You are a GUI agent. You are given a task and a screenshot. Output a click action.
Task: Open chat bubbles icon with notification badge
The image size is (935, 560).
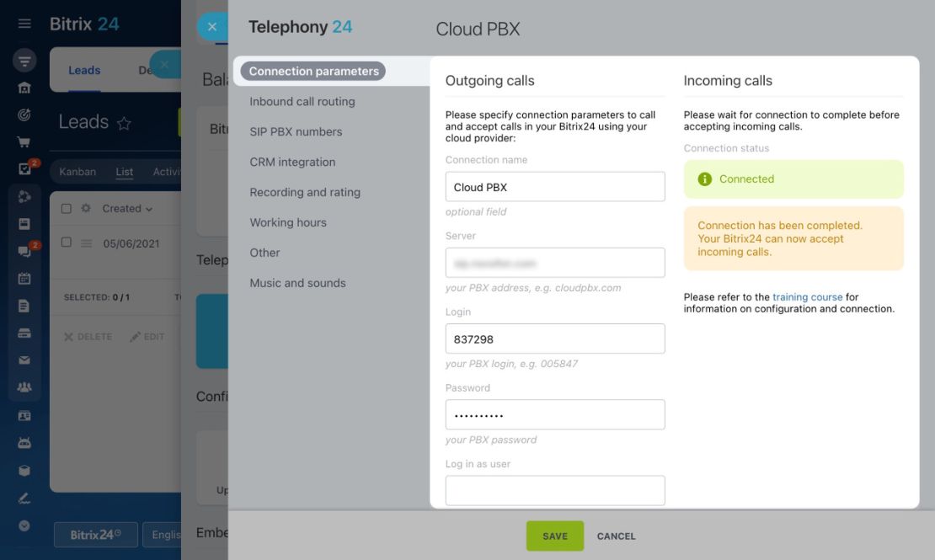tap(24, 251)
